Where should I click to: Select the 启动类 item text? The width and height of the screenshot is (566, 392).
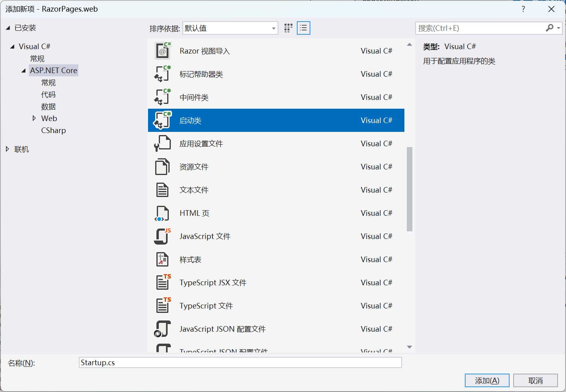190,121
